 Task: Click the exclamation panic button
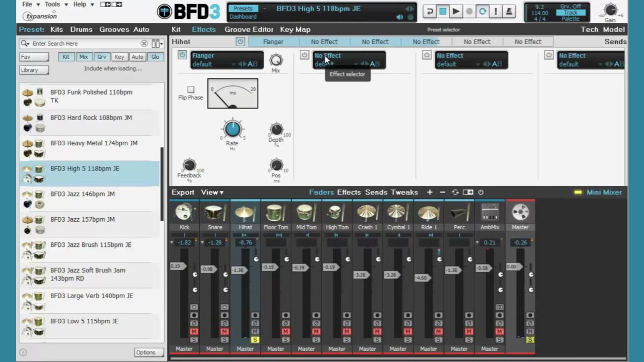(496, 11)
